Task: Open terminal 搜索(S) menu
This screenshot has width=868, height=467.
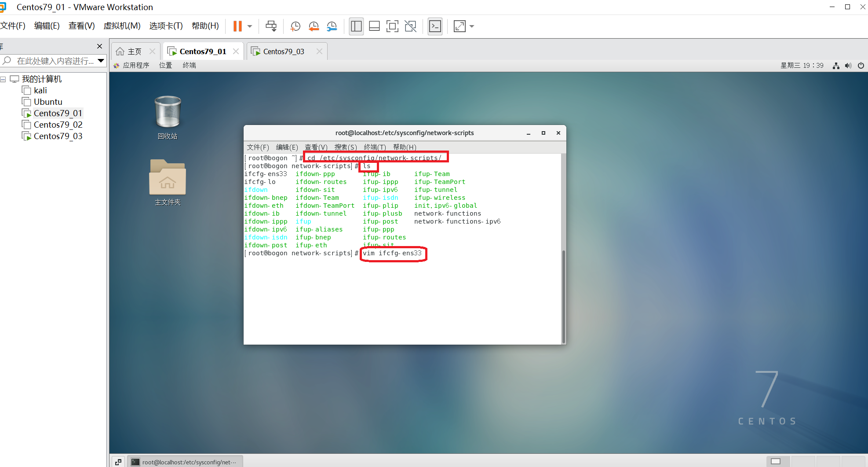Action: [x=346, y=147]
